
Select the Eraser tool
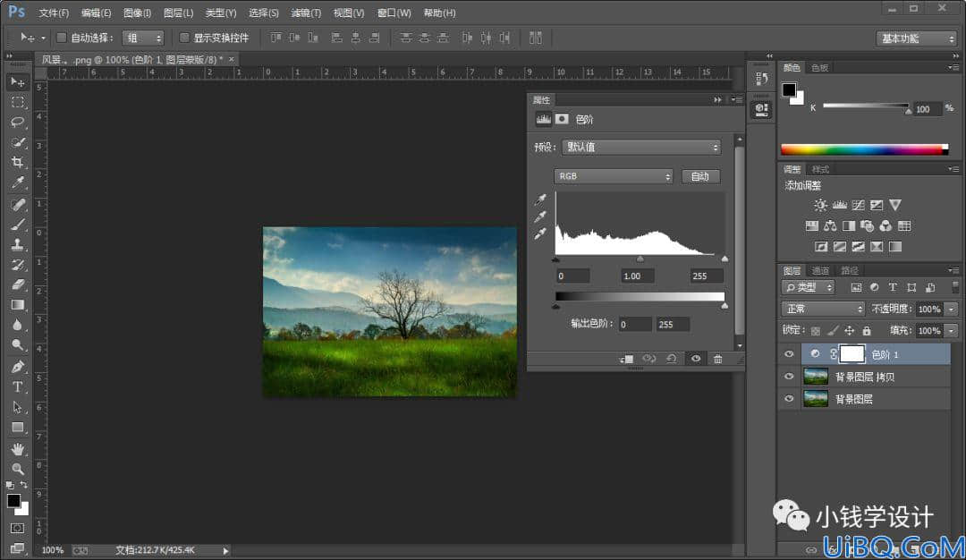click(18, 284)
